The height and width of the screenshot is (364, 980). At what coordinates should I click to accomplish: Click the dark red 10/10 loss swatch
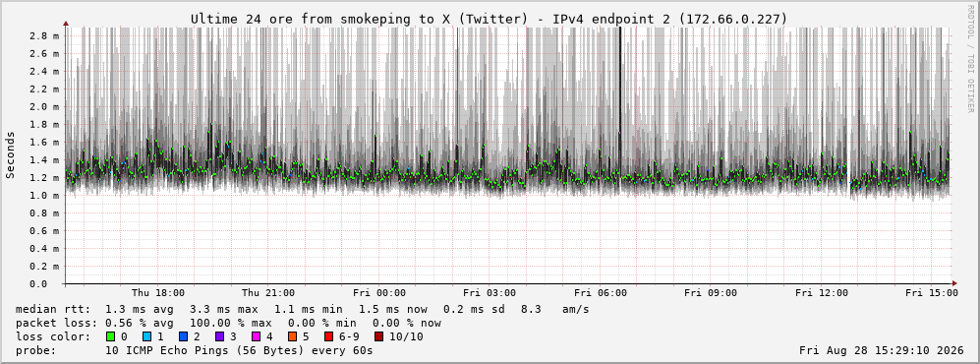378,336
